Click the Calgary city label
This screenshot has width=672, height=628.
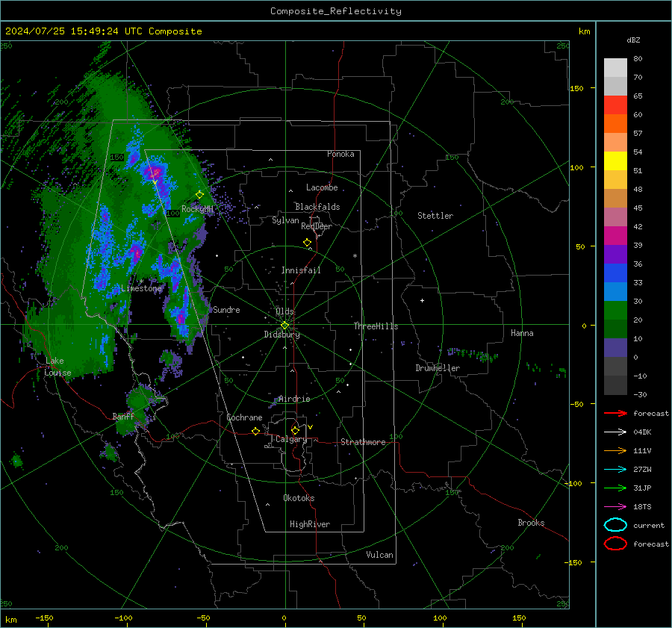291,439
